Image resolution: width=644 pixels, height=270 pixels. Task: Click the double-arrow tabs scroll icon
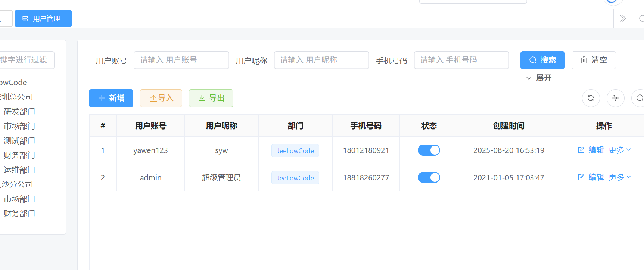click(x=623, y=18)
